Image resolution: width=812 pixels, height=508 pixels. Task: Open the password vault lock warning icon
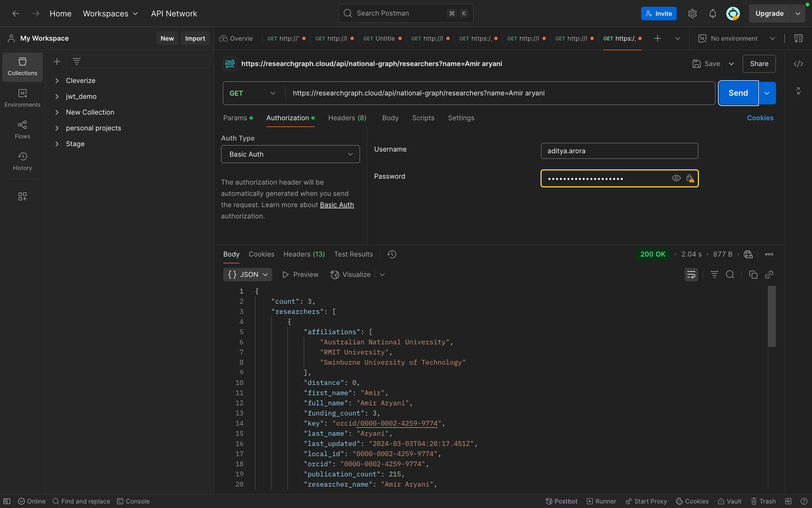[x=690, y=178]
